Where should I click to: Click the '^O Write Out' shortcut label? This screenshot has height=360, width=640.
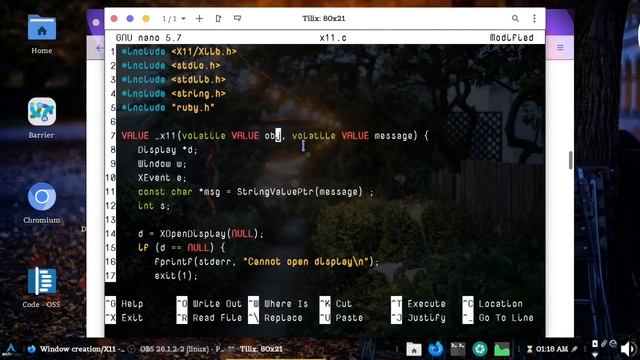[x=209, y=304]
